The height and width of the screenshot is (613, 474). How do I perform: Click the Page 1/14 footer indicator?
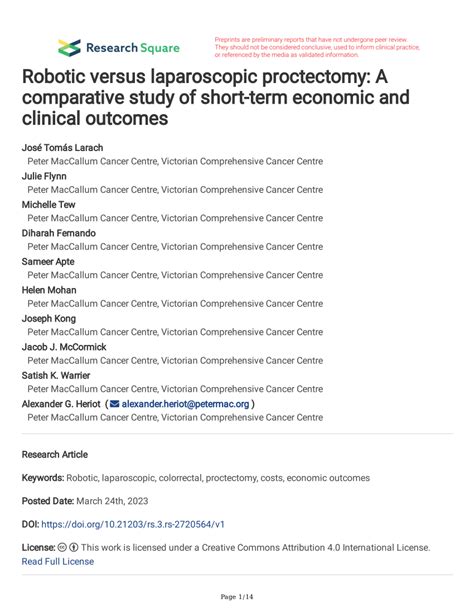pyautogui.click(x=237, y=597)
